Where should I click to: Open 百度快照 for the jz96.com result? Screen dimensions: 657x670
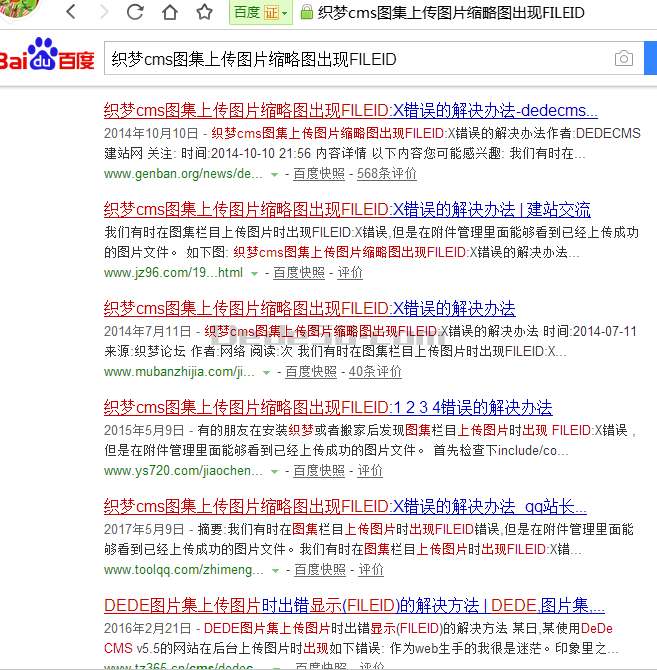[299, 273]
